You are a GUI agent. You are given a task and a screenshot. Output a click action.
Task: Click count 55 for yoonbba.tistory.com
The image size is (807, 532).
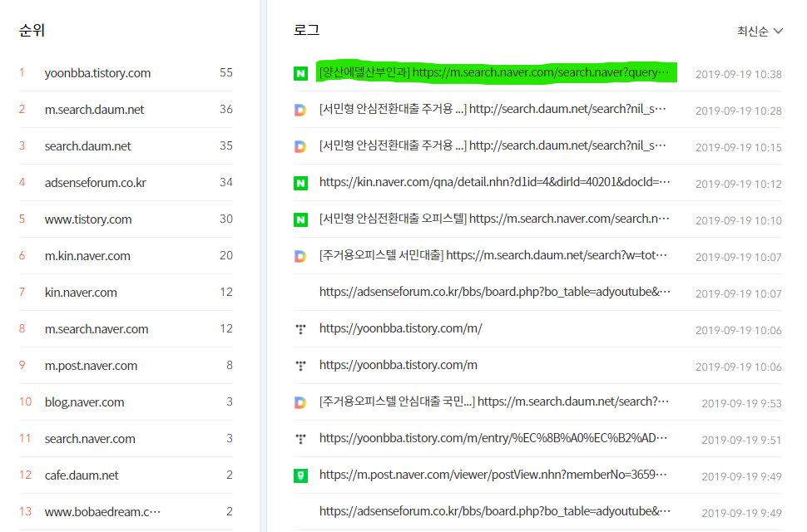point(226,72)
